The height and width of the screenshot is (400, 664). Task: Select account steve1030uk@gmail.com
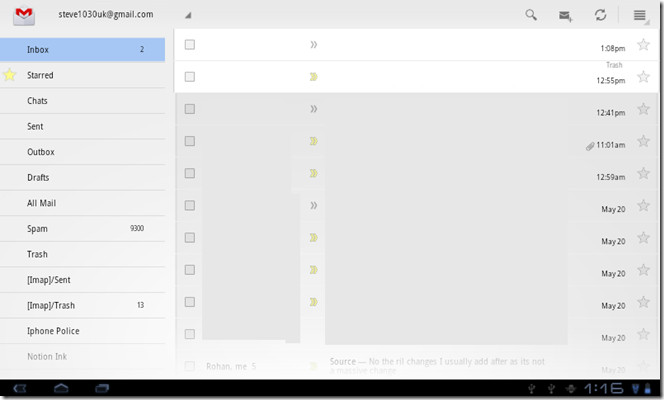tap(106, 14)
